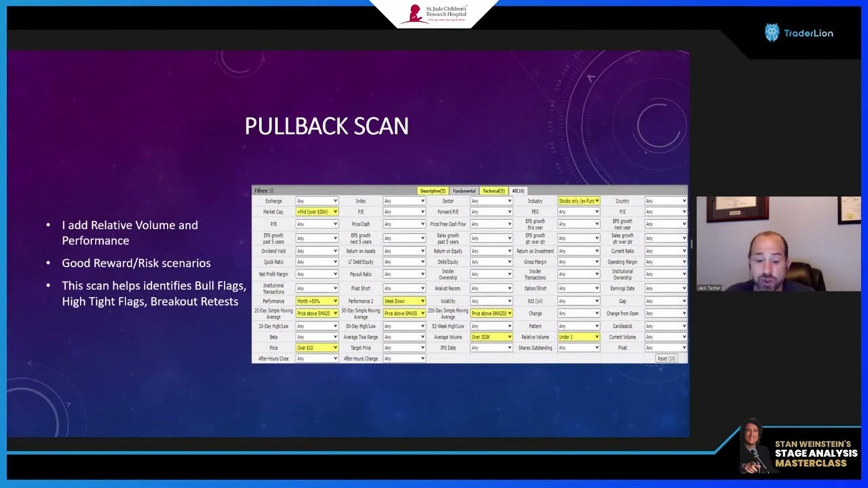Open the Return on Investment dropdown
The height and width of the screenshot is (488, 868).
[x=579, y=251]
